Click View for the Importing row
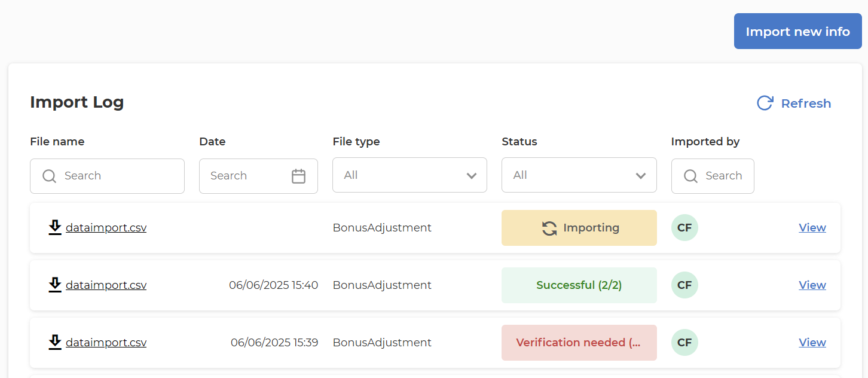Viewport: 868px width, 378px height. pos(812,228)
